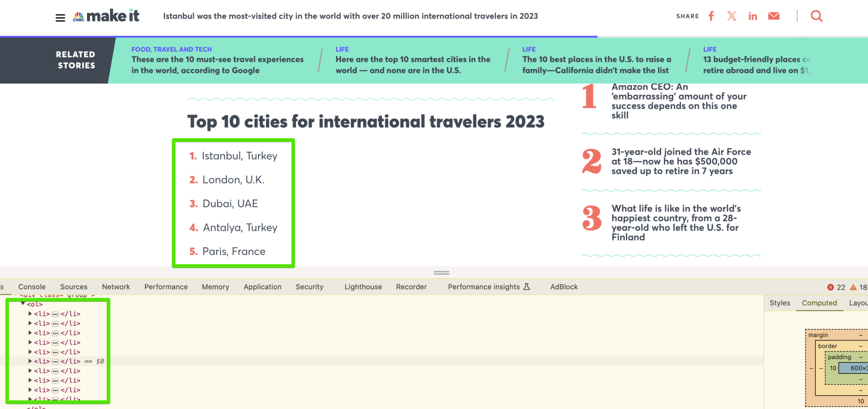Open the top 10 smartest cities story
This screenshot has height=409, width=868.
(412, 65)
